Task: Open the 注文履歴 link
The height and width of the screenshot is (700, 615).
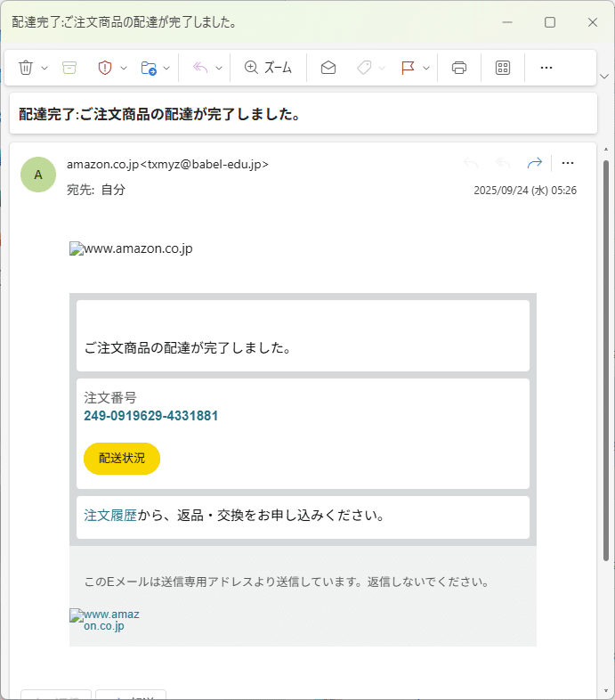Action: tap(110, 516)
